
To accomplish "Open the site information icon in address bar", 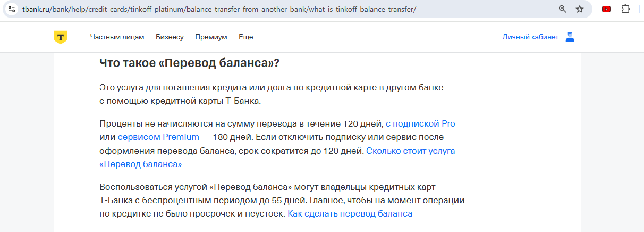I will coord(12,9).
